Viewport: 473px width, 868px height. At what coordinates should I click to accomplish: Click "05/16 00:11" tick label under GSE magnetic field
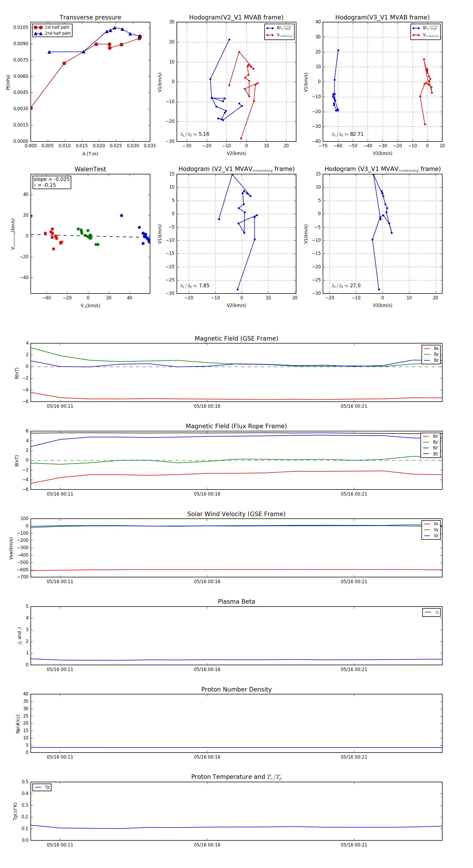point(60,406)
